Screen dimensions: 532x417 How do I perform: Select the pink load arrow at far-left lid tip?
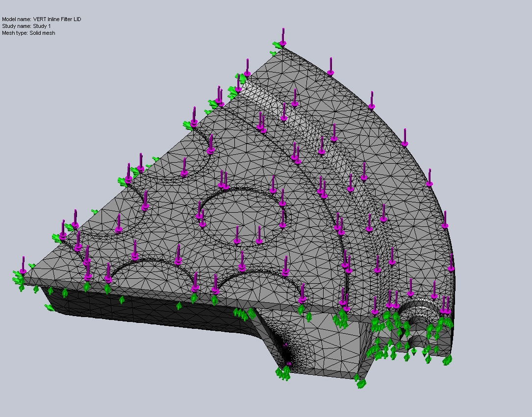tap(23, 265)
